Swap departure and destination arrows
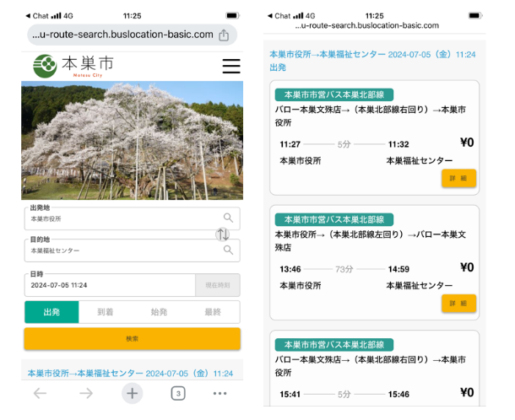The image size is (515, 420). pyautogui.click(x=222, y=234)
